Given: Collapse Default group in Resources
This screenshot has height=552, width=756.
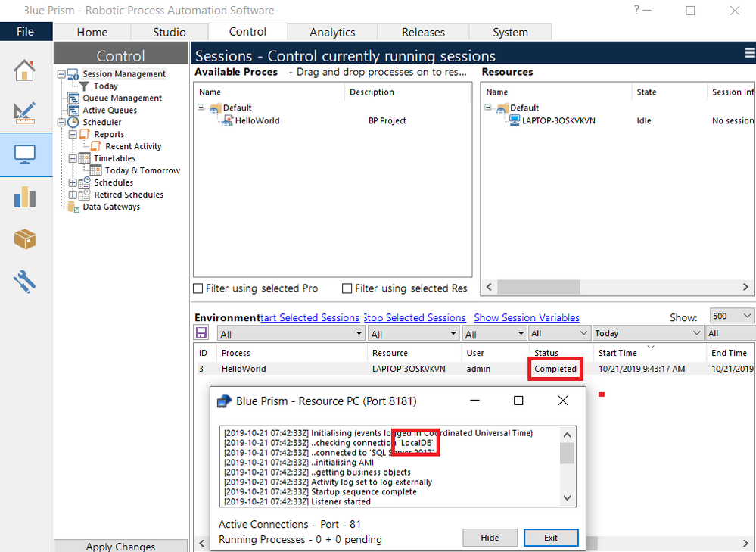Looking at the screenshot, I should (x=488, y=108).
